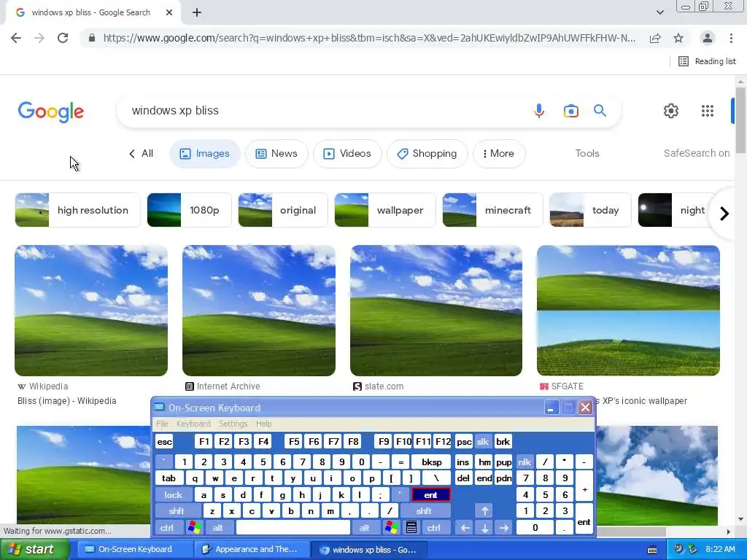Viewport: 747px width, 560px height.
Task: Open the Internet Archive image thumbnail
Action: (x=259, y=311)
